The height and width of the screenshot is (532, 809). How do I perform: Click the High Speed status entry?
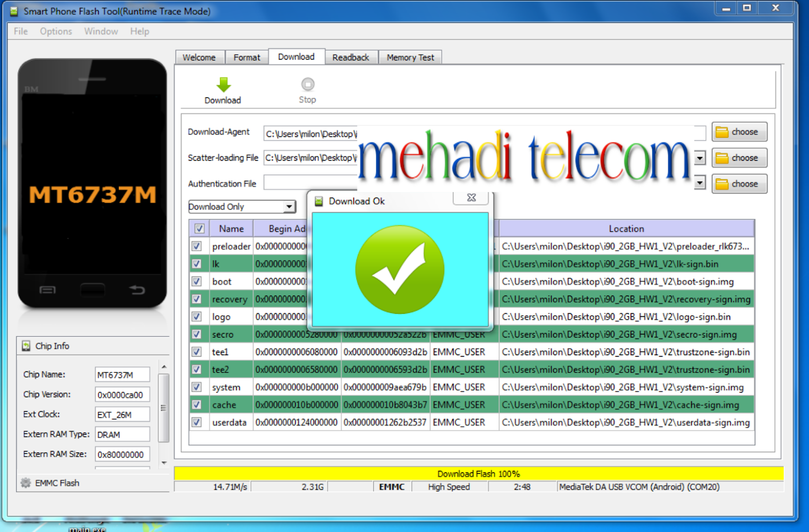449,487
